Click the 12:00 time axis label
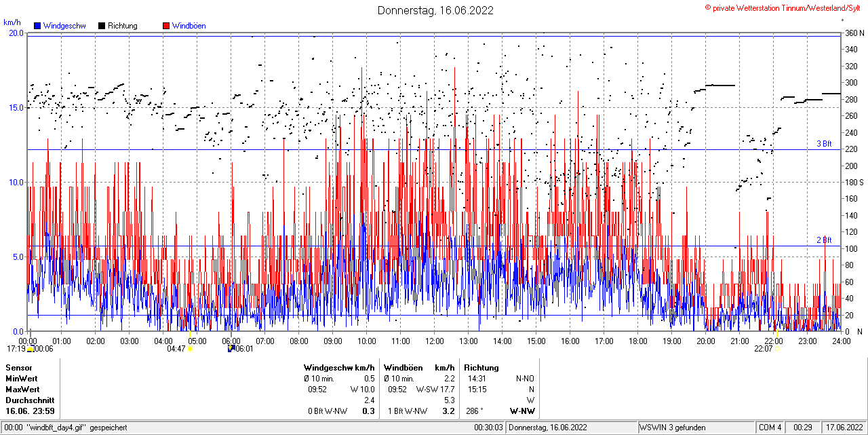The height and width of the screenshot is (435, 868). click(435, 341)
